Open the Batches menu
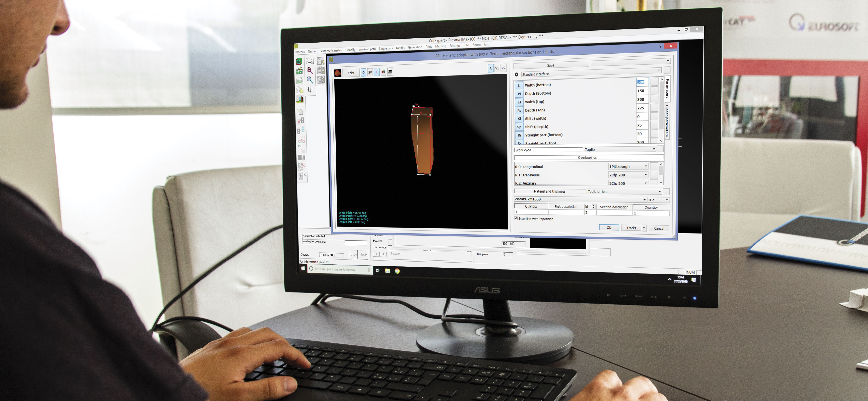This screenshot has width=868, height=401. [x=300, y=52]
